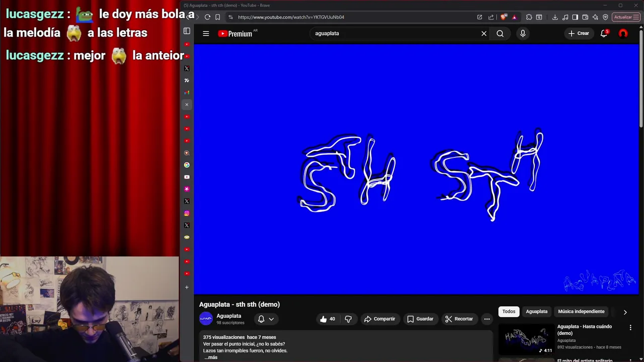
Task: Pause the sth sth video player
Action: 416,169
